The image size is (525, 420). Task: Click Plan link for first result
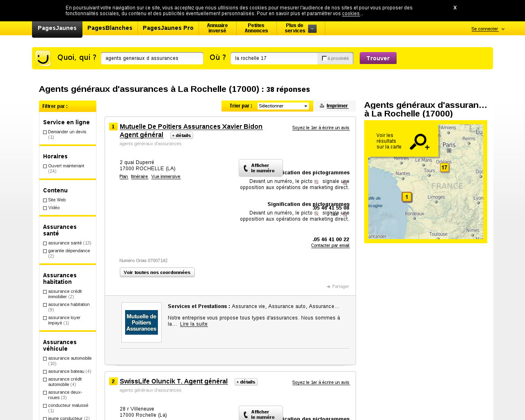tap(124, 177)
